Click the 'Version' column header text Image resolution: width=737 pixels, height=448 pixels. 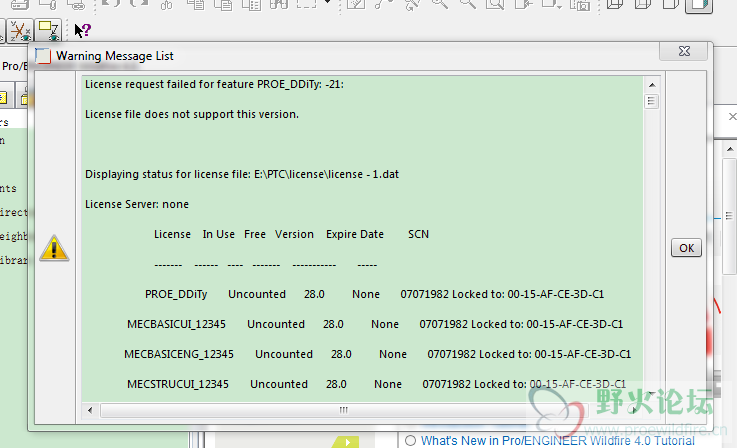coord(294,234)
